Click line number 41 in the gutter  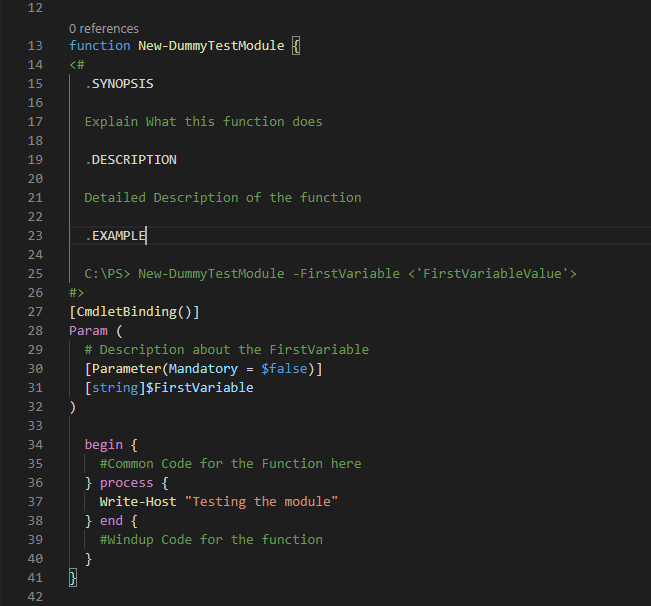[36, 578]
